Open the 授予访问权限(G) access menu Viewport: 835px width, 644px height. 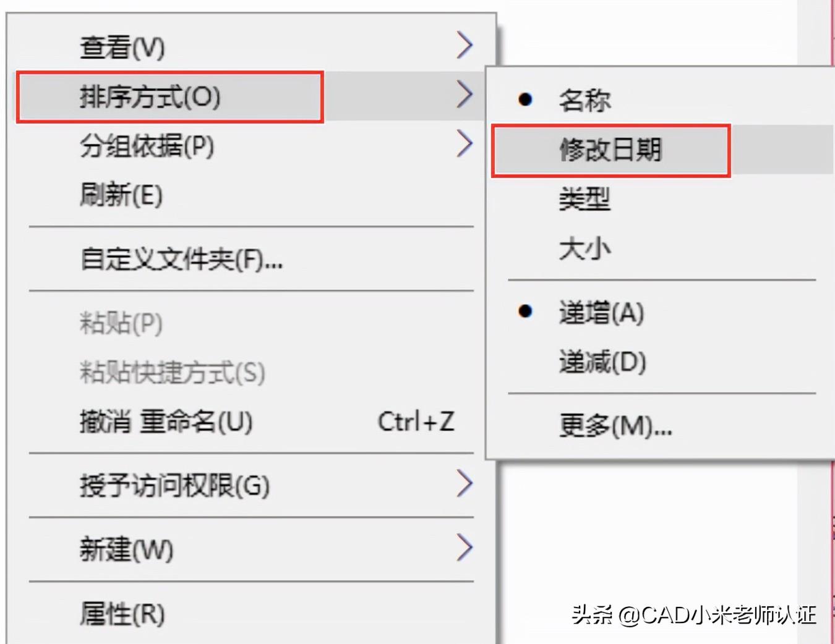pos(175,486)
